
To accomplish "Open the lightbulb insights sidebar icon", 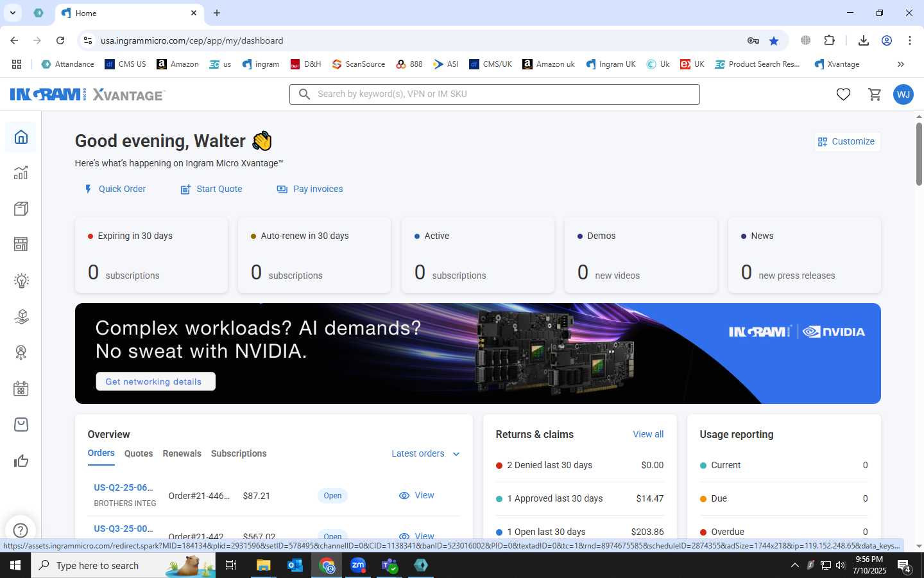I will point(21,281).
